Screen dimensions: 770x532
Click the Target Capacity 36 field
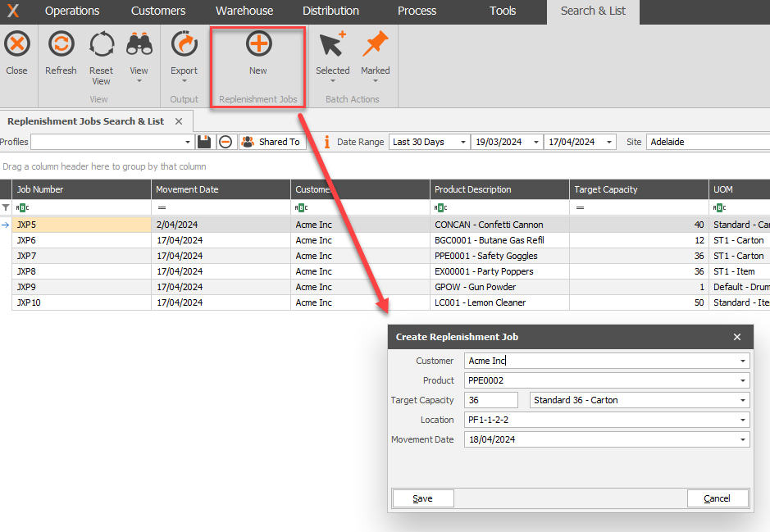pyautogui.click(x=491, y=400)
